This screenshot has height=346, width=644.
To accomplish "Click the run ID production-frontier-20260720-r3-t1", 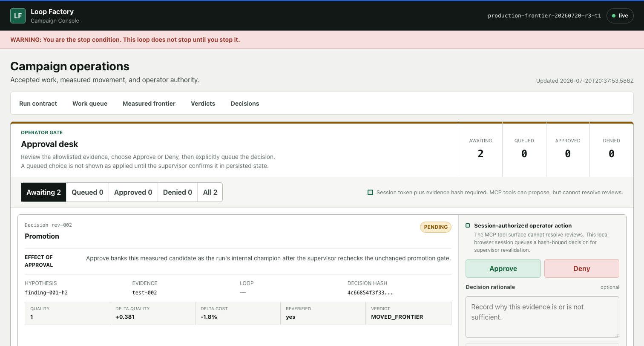I will 544,16.
